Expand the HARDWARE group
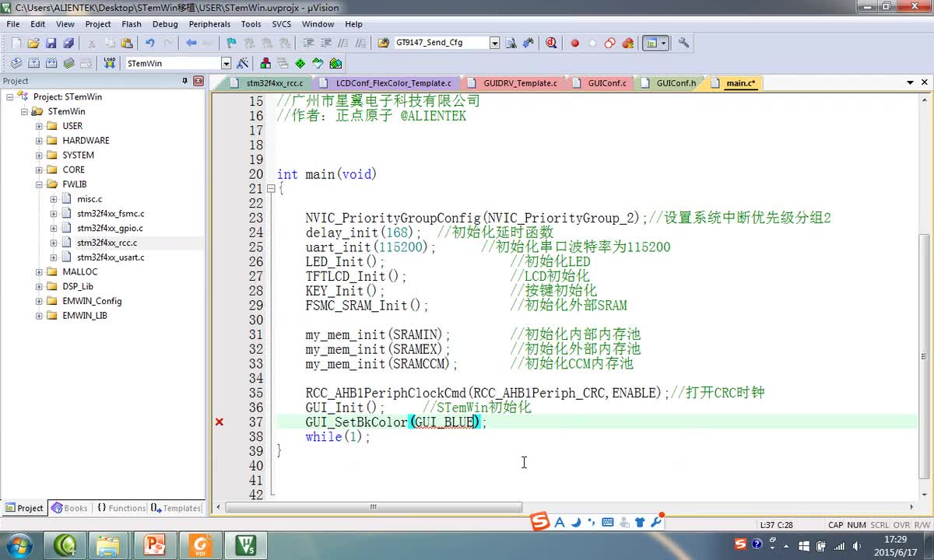 (x=39, y=141)
